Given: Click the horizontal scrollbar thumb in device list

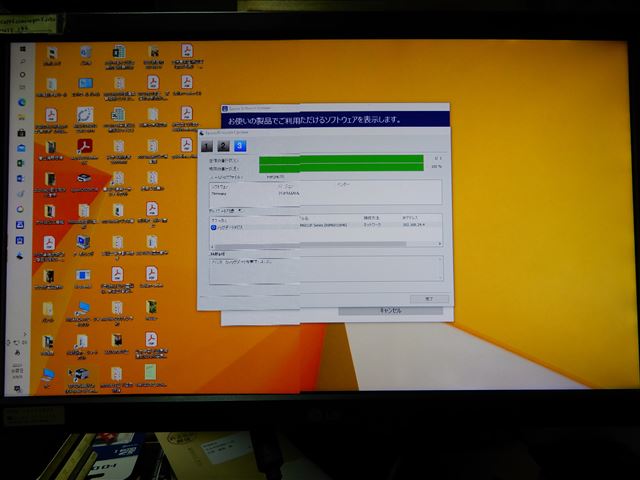Looking at the screenshot, I should [310, 245].
